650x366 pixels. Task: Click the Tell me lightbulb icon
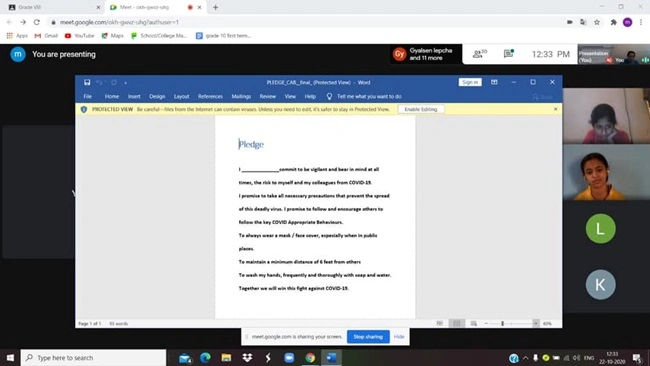[329, 96]
